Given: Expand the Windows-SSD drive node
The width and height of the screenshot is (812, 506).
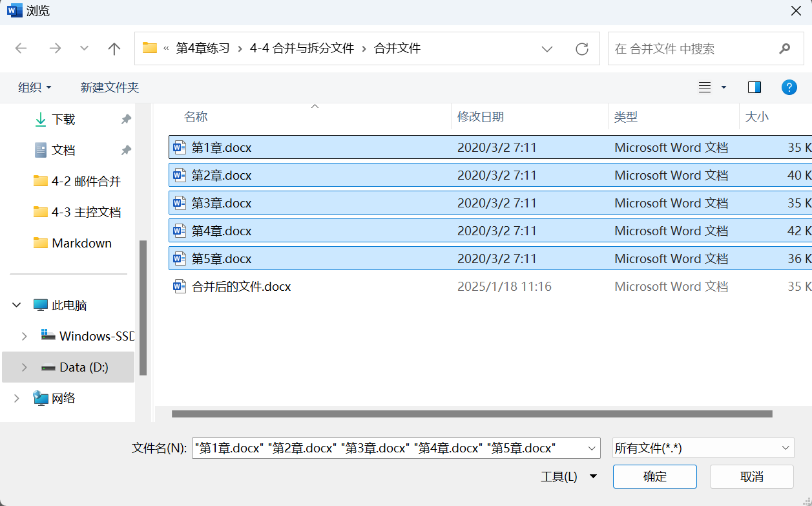Looking at the screenshot, I should [25, 336].
